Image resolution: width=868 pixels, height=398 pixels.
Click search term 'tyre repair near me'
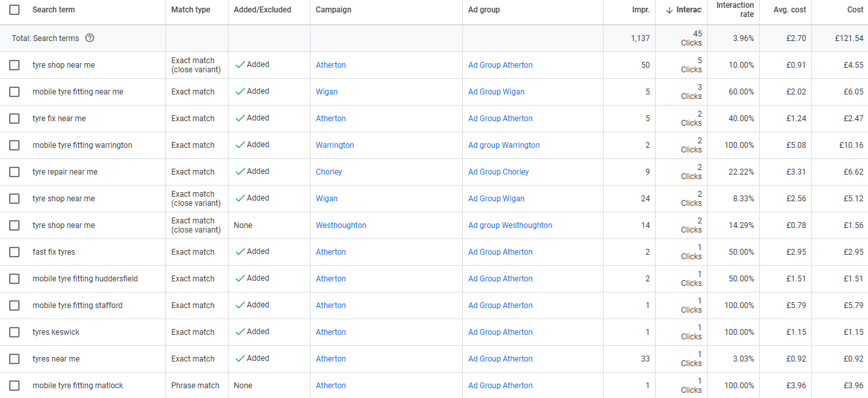point(65,172)
